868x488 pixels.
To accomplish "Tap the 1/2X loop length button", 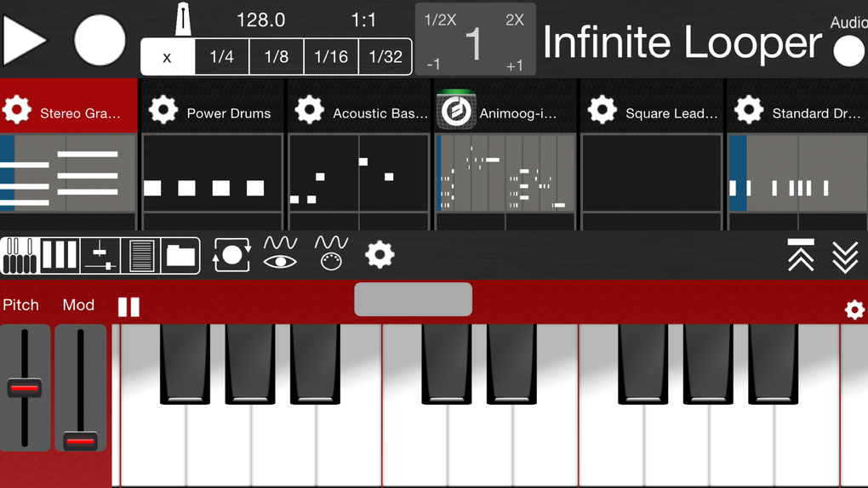I will click(x=440, y=20).
